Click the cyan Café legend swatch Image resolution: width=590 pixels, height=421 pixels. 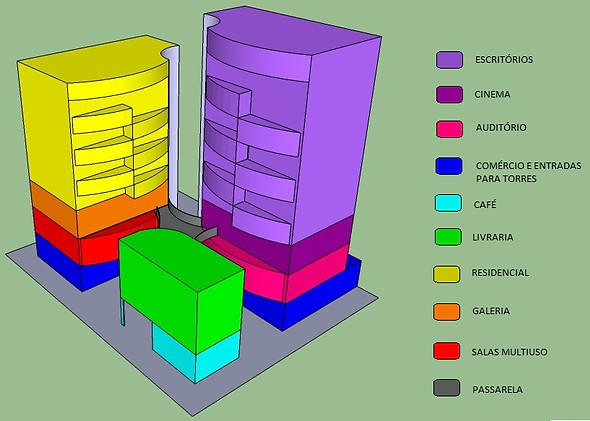pyautogui.click(x=448, y=203)
